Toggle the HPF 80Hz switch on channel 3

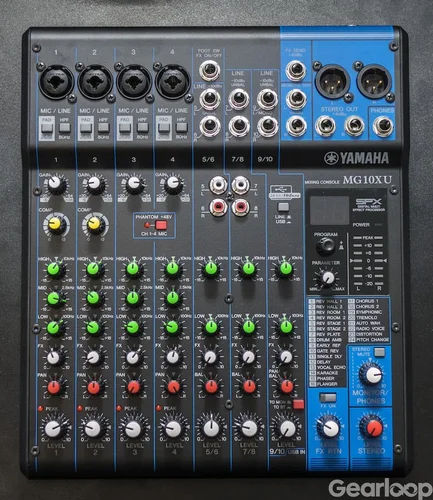point(142,128)
